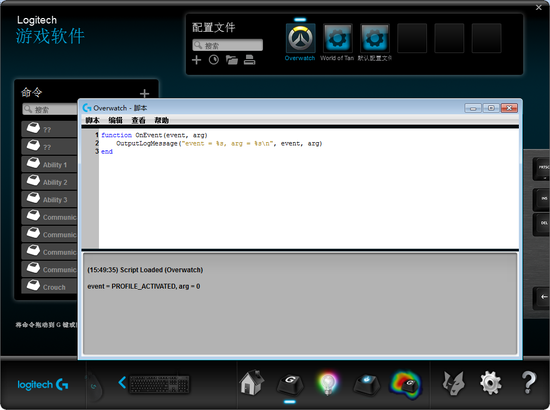This screenshot has width=550, height=410.
Task: Open the 查看 menu in script window
Action: tap(139, 120)
